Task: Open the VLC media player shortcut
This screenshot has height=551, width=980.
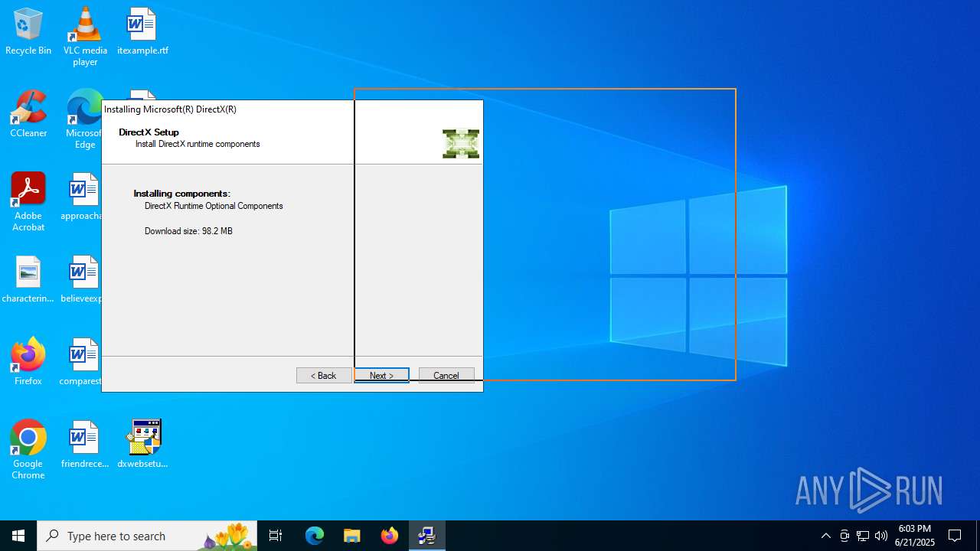Action: (85, 37)
